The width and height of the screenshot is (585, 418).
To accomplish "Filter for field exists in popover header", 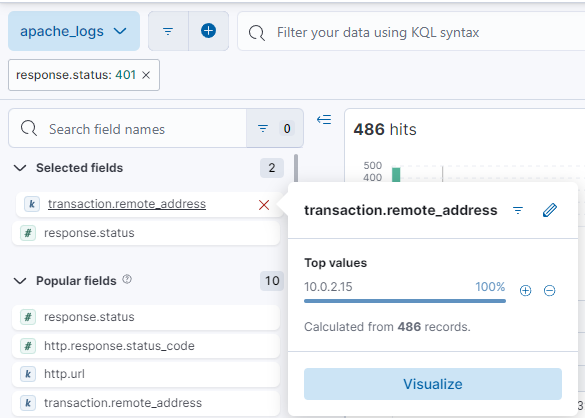I will [518, 210].
